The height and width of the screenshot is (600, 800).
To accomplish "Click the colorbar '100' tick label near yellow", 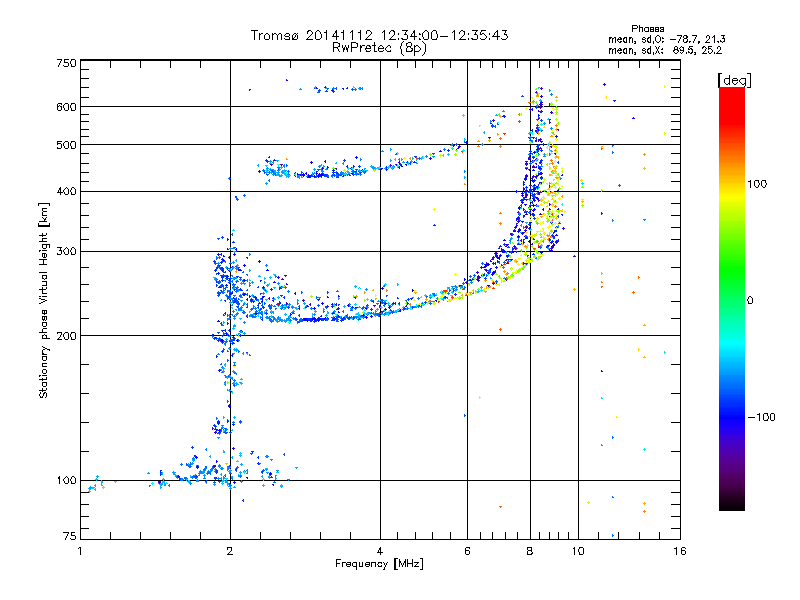I will coord(757,184).
